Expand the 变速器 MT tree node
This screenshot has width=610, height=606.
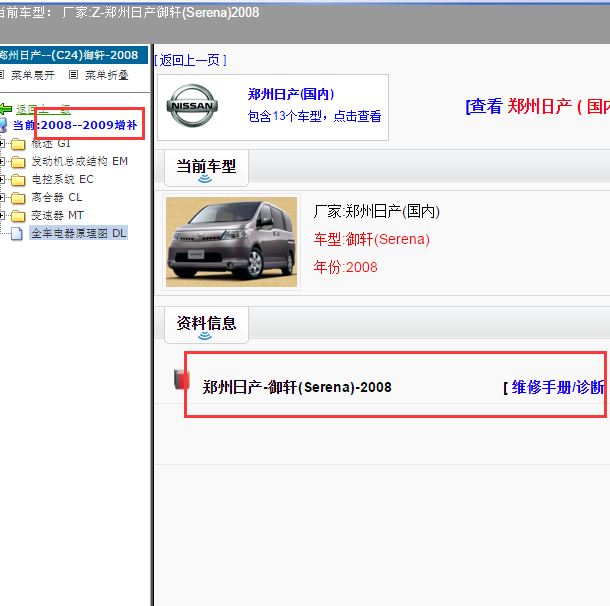[x=2, y=215]
